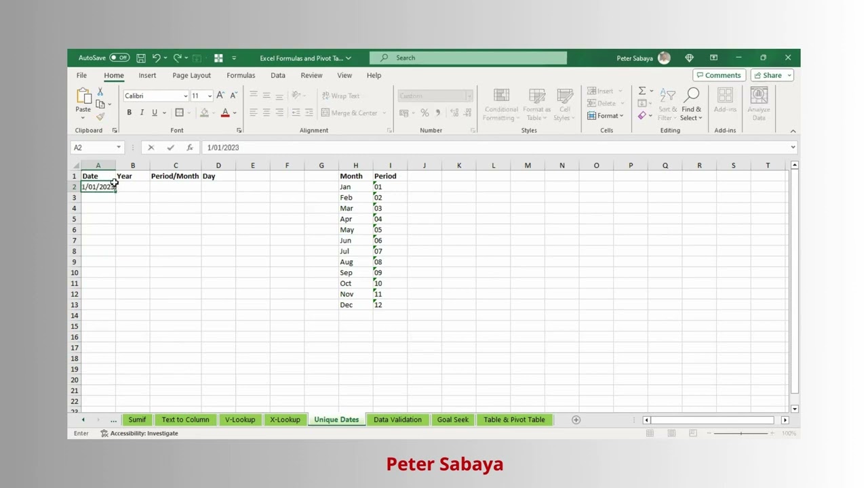Open the File menu
This screenshot has height=488, width=868.
click(x=81, y=75)
